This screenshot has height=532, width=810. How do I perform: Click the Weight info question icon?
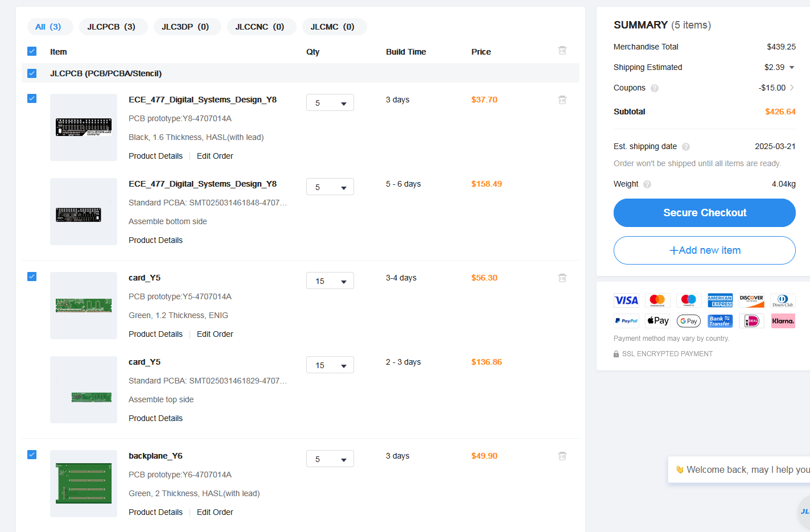pyautogui.click(x=647, y=184)
